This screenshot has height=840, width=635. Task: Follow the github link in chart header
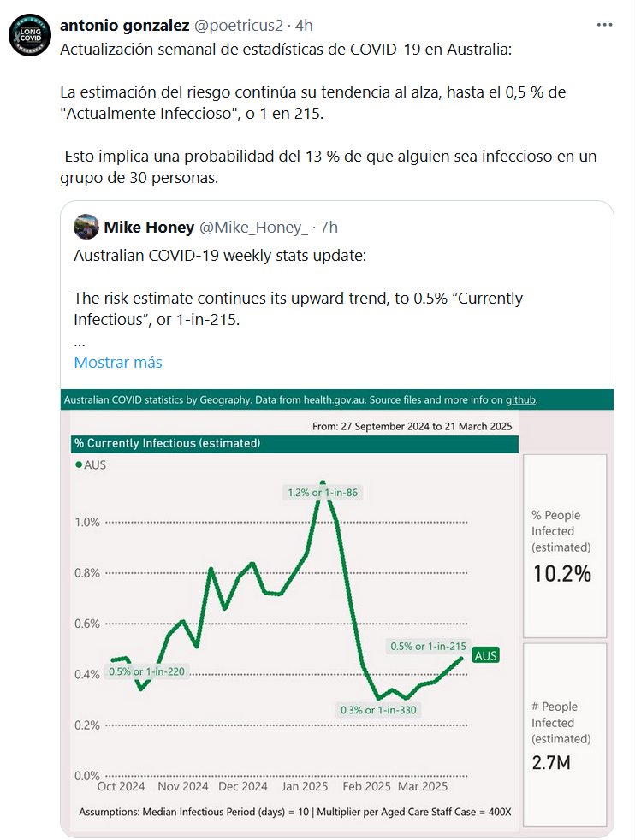(520, 399)
